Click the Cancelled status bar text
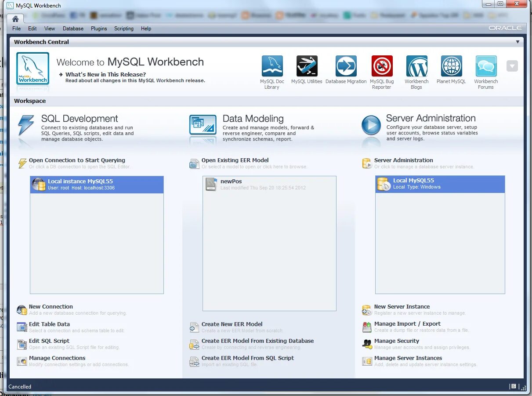The height and width of the screenshot is (396, 532). tap(20, 387)
